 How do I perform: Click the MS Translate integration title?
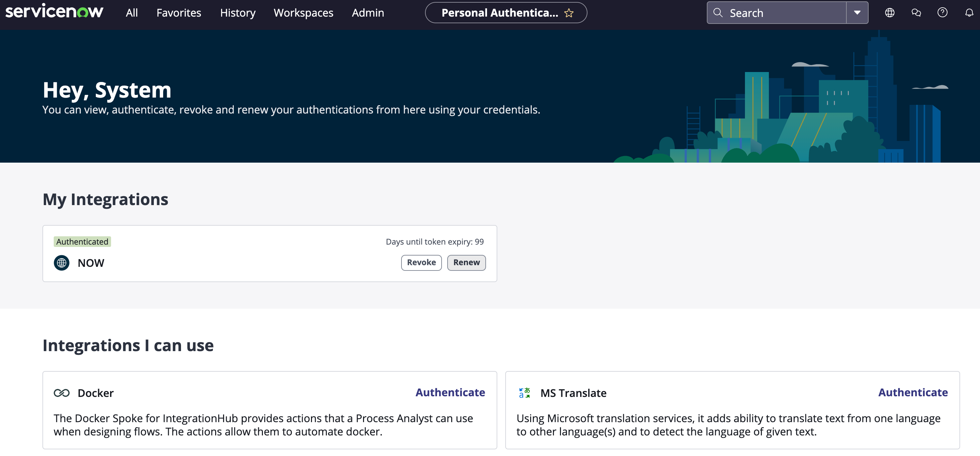(x=573, y=393)
